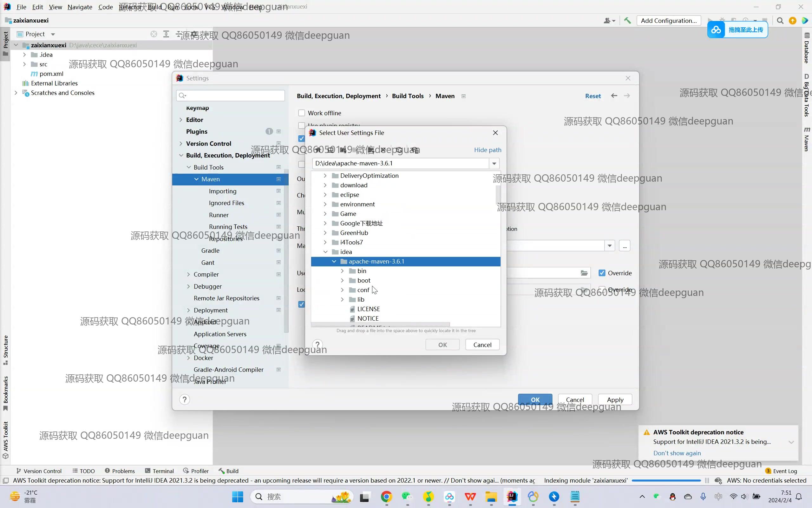Click help icon in Select User Settings File dialog

[x=318, y=344]
